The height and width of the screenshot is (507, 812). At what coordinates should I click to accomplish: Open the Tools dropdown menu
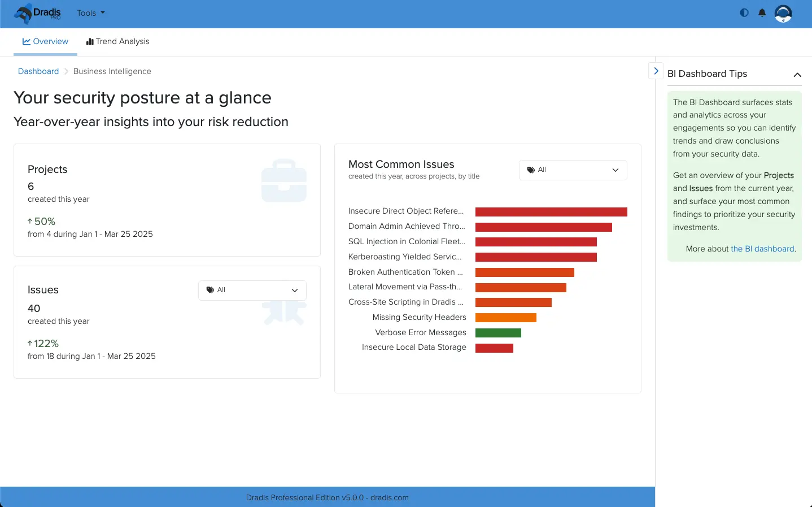90,12
